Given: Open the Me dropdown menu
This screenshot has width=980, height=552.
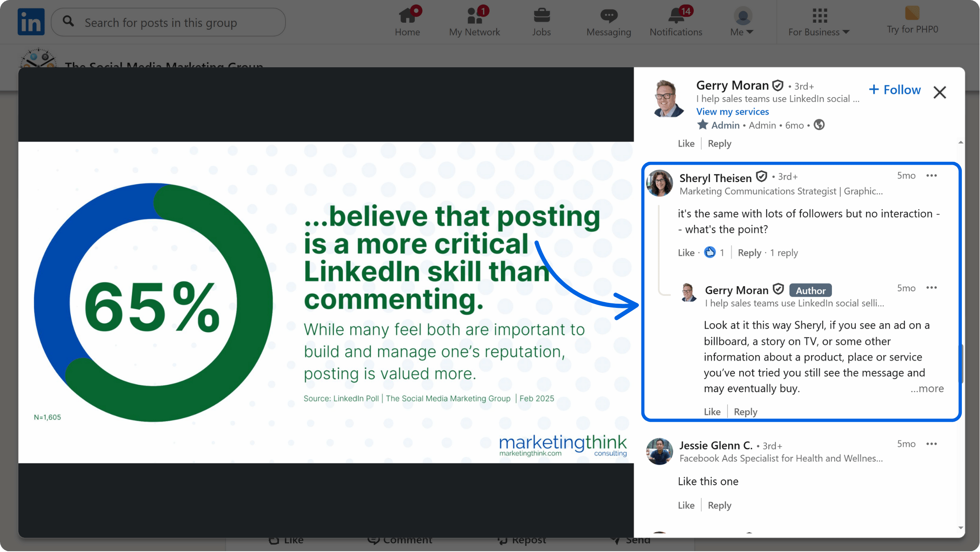Looking at the screenshot, I should pos(741,21).
